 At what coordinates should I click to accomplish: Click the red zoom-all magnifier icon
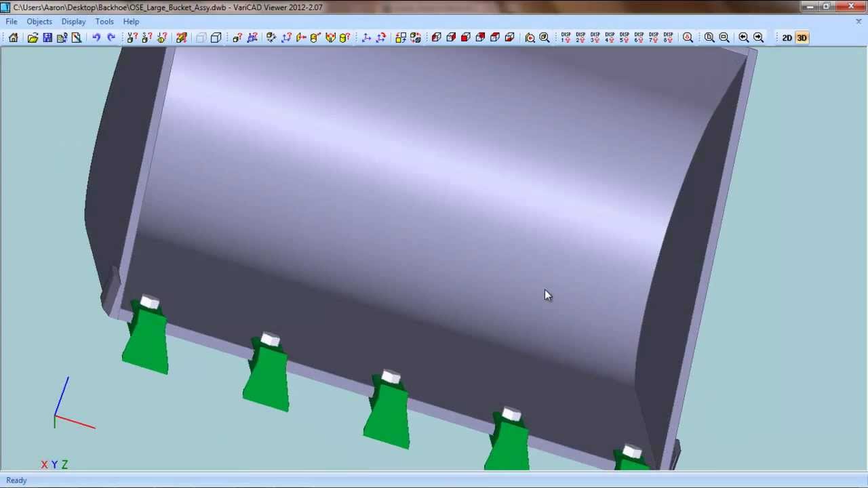[x=688, y=38]
